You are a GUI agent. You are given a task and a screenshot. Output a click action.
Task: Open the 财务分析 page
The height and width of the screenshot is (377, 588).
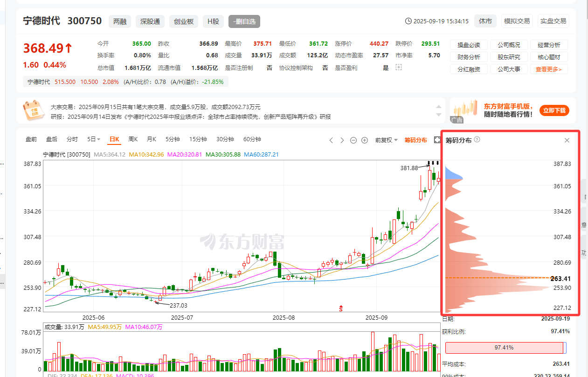pos(469,57)
